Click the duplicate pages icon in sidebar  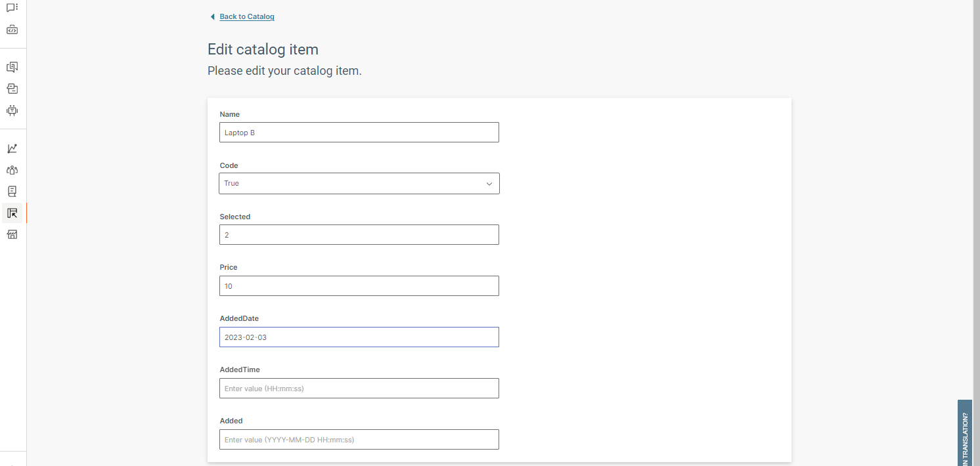[x=12, y=66]
